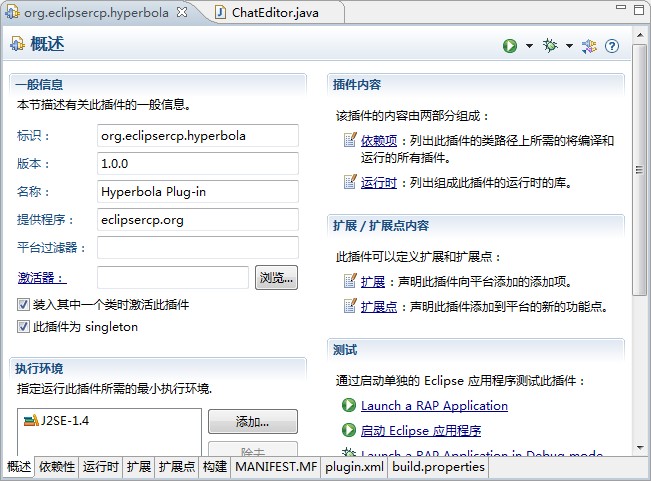This screenshot has width=651, height=481.
Task: Click green run icon beside 启动 Eclipse 应用程序
Action: 349,430
